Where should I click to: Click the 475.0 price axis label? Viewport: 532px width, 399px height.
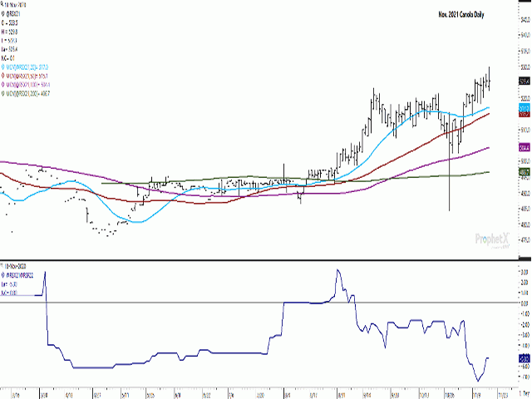pos(525,240)
